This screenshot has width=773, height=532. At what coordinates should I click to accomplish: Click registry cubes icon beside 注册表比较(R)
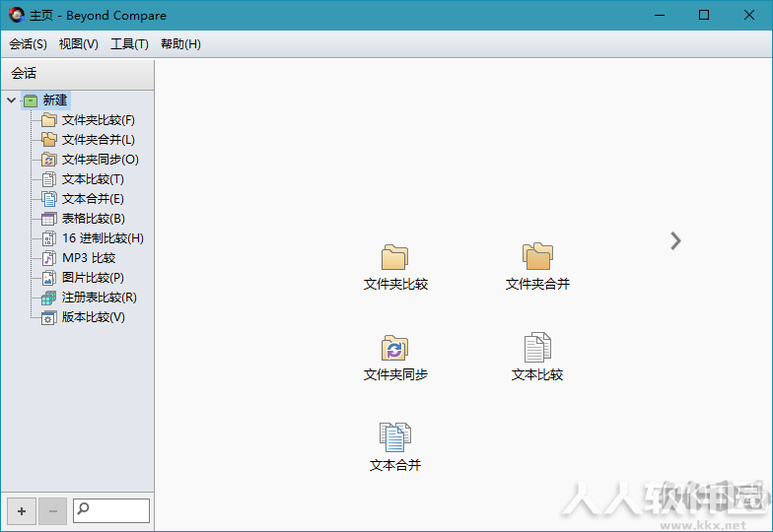[49, 298]
